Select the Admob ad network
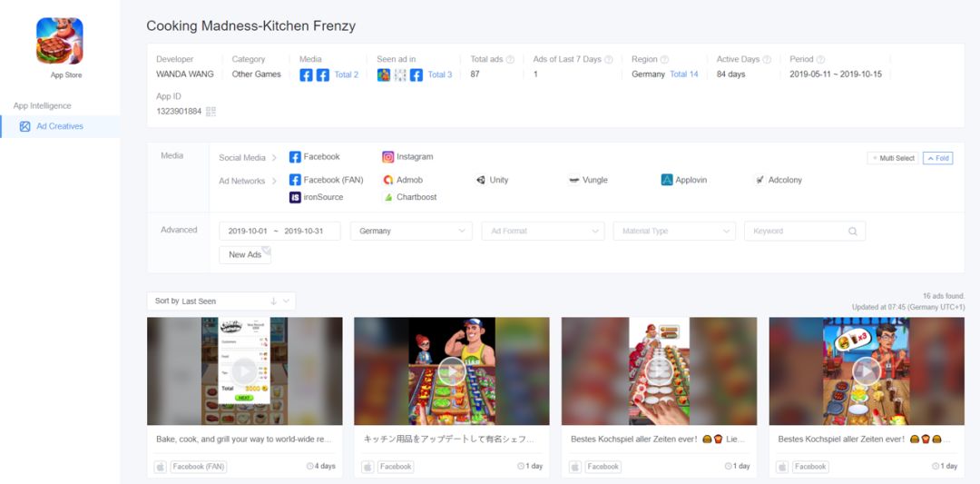The width and height of the screenshot is (980, 484). (x=403, y=180)
